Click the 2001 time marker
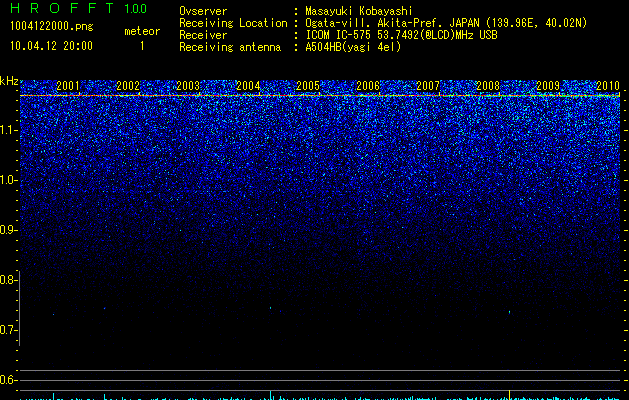Image resolution: width=629 pixels, height=400 pixels. (x=68, y=85)
